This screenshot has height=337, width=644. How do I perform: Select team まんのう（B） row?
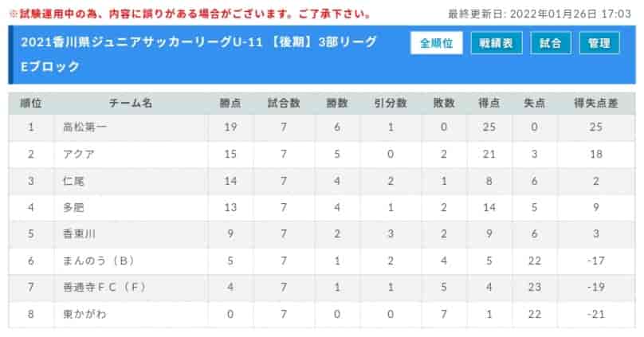click(x=321, y=261)
